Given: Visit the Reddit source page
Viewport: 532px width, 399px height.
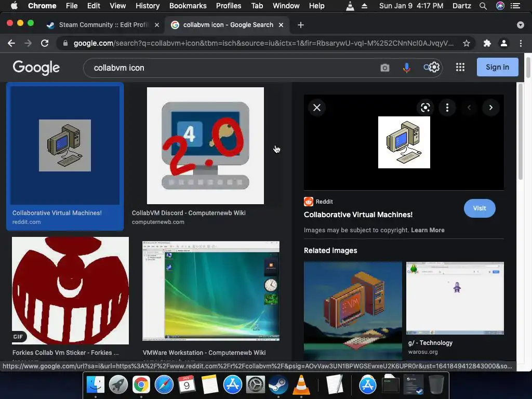Looking at the screenshot, I should pos(480,208).
